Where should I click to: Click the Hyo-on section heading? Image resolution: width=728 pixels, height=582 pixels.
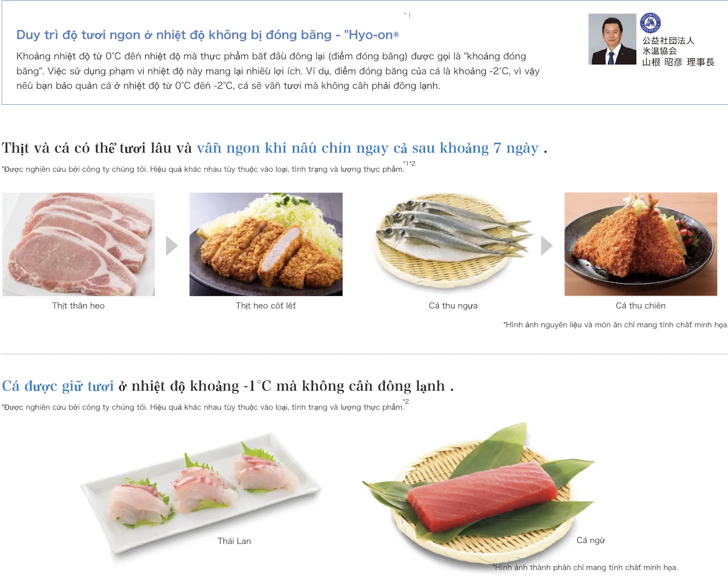(207, 35)
